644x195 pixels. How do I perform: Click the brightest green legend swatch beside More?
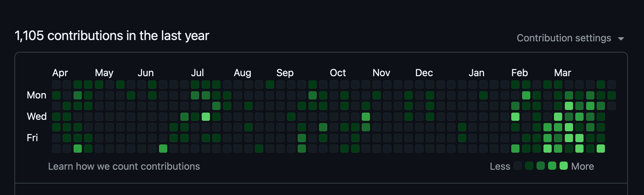(563, 166)
